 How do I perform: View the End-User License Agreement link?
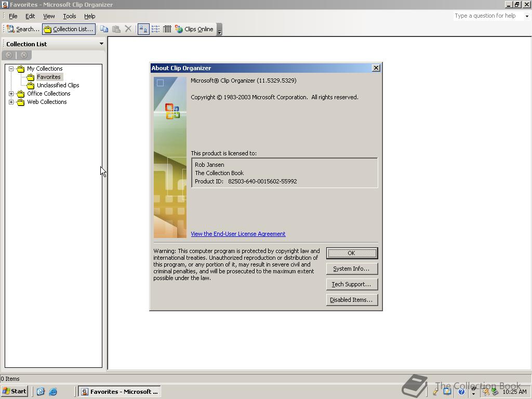[x=238, y=234]
